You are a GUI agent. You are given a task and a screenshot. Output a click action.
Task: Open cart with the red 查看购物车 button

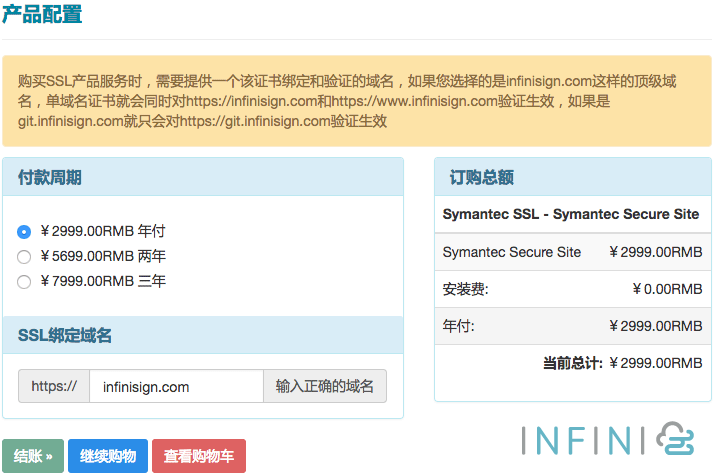(x=199, y=456)
